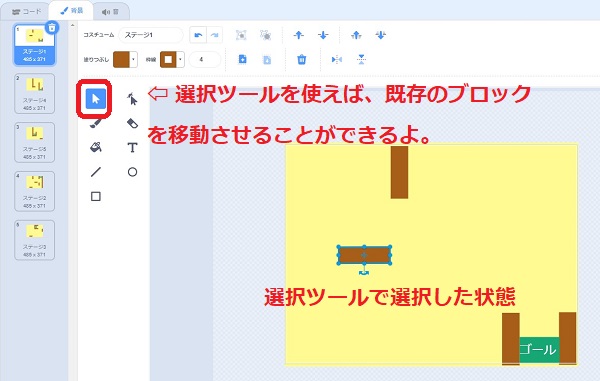Screen dimensions: 600x381
Task: Click the selected horizontal brown block
Action: tap(364, 255)
